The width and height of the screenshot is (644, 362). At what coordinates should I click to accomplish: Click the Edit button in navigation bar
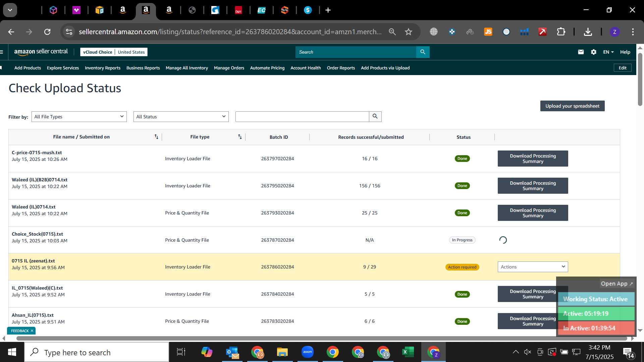click(623, 68)
